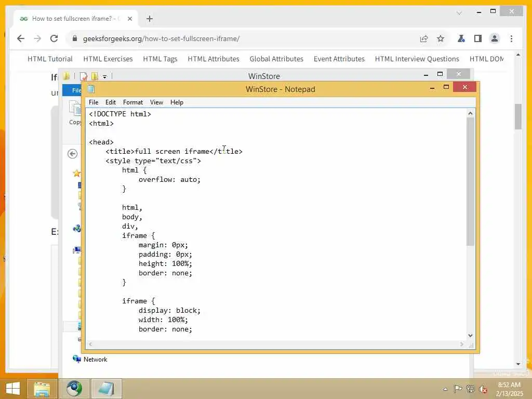Click the Notepad horizontal scroll right arrow

pos(462,344)
